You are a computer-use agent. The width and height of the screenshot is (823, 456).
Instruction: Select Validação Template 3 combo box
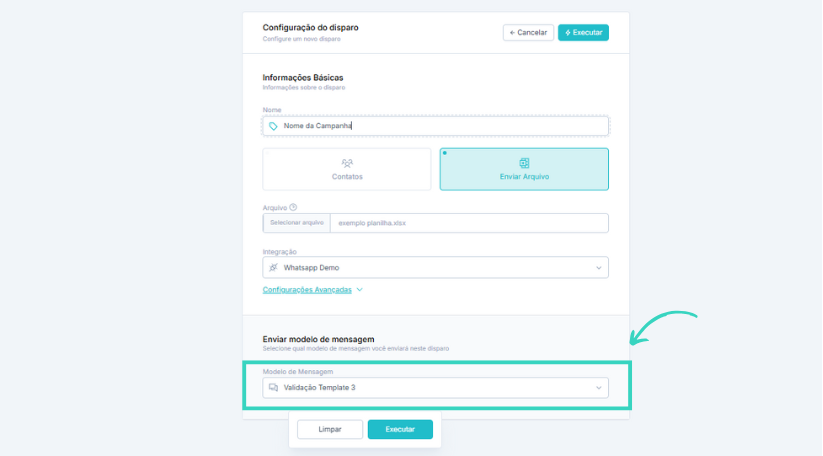[x=436, y=388]
